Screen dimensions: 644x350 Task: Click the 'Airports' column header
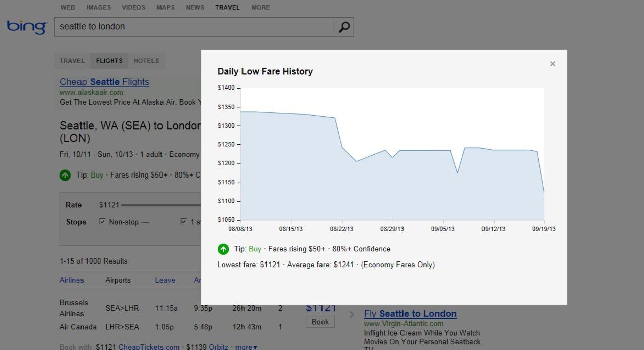pyautogui.click(x=118, y=280)
